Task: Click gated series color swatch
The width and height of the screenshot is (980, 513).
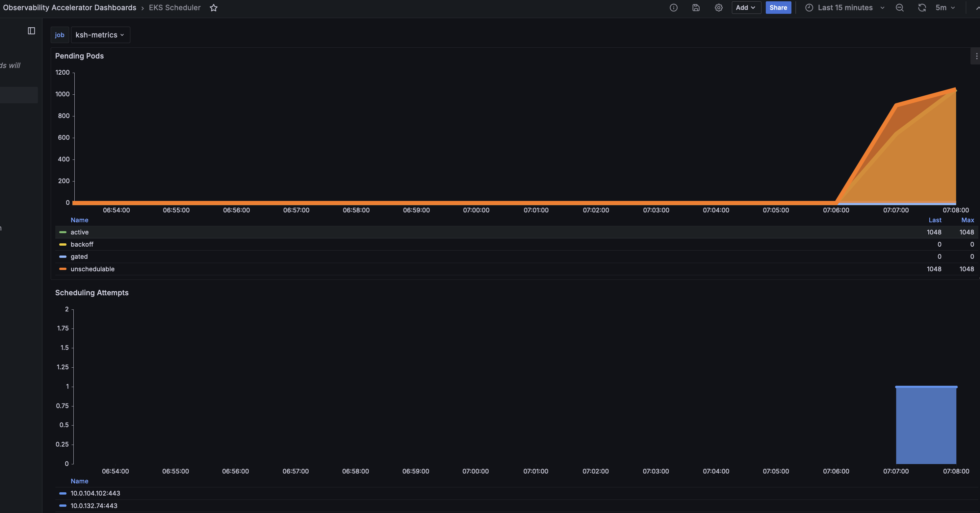Action: pyautogui.click(x=63, y=257)
